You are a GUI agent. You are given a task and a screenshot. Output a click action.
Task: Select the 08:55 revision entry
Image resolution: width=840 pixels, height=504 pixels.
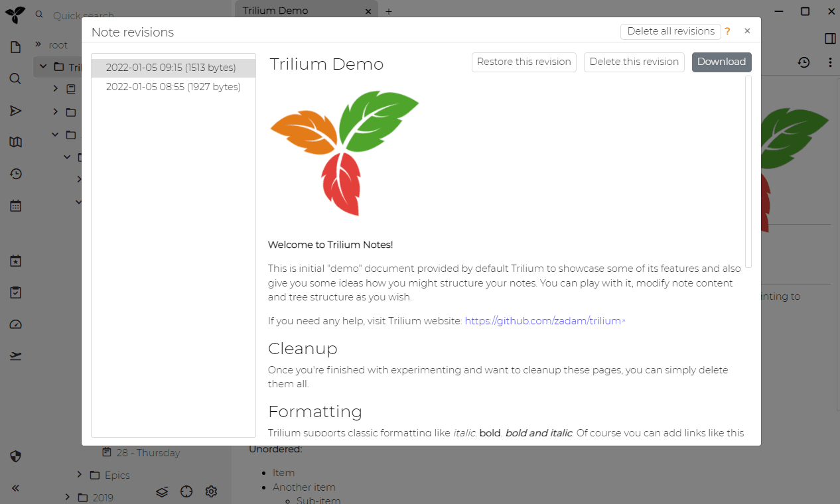click(173, 86)
